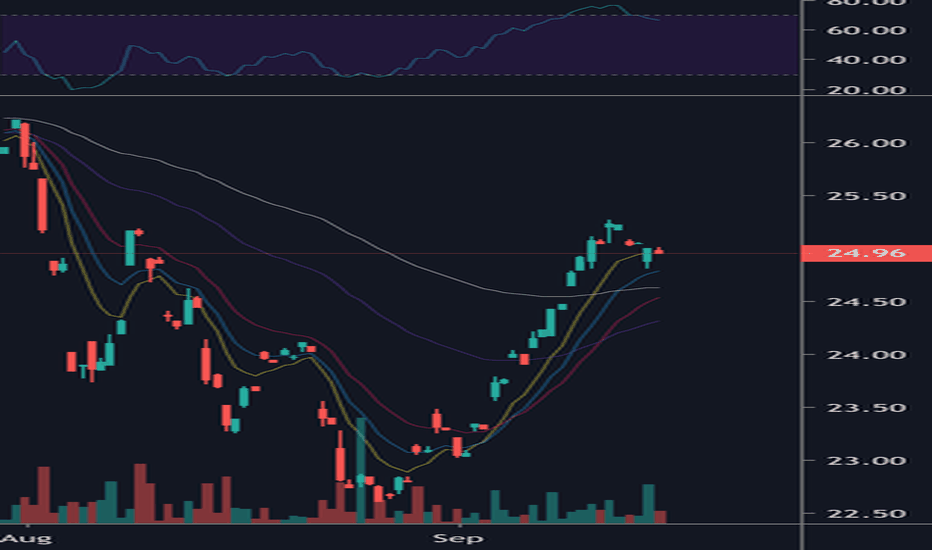Image resolution: width=932 pixels, height=550 pixels.
Task: Click the Aug label on time axis
Action: 26,539
